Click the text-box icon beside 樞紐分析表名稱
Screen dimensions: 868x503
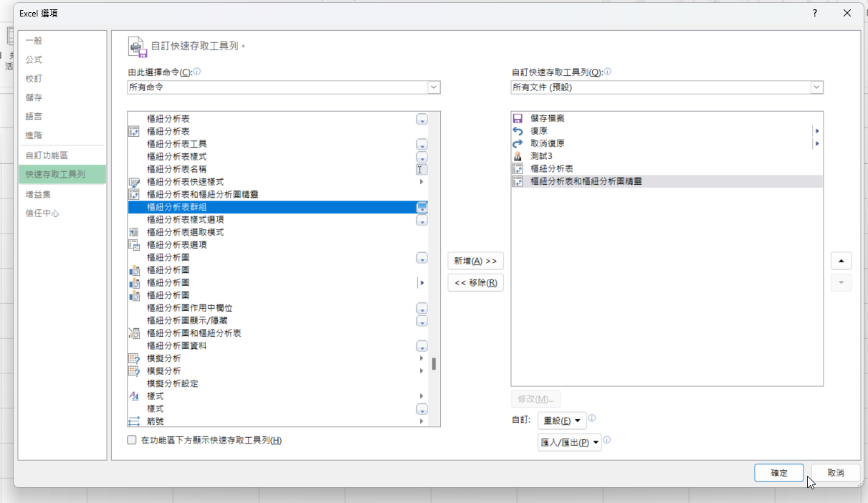(x=421, y=169)
